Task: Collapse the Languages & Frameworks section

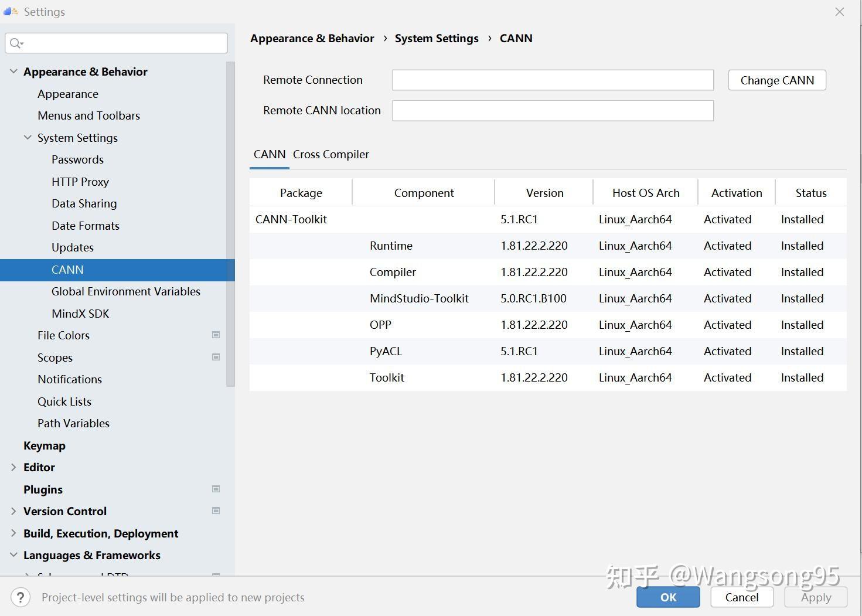Action: [x=13, y=555]
